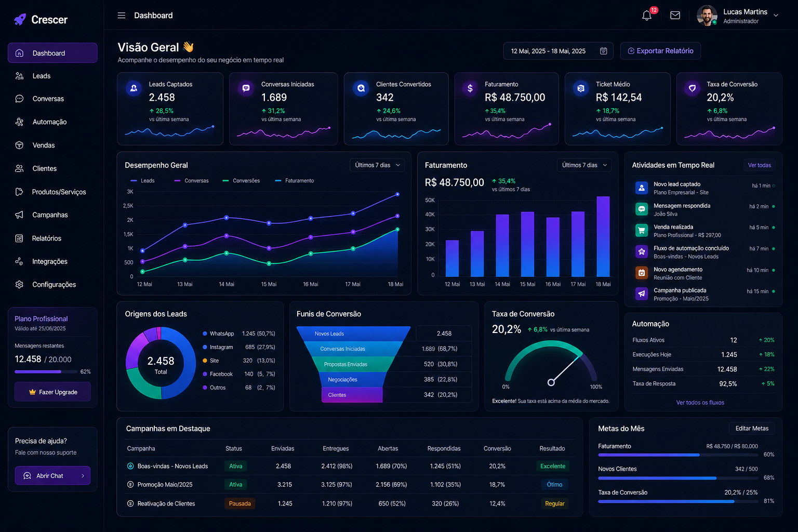This screenshot has width=798, height=532.
Task: Open the messages envelope icon
Action: [x=675, y=16]
